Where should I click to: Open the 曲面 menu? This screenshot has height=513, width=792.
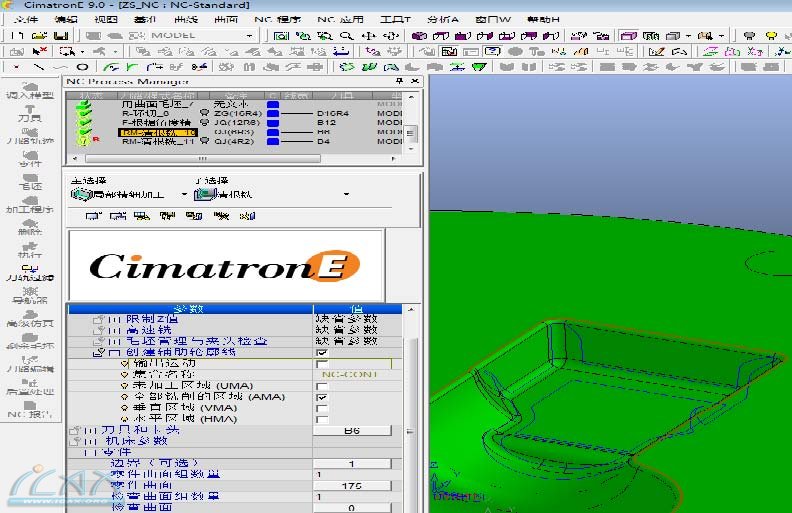(225, 19)
